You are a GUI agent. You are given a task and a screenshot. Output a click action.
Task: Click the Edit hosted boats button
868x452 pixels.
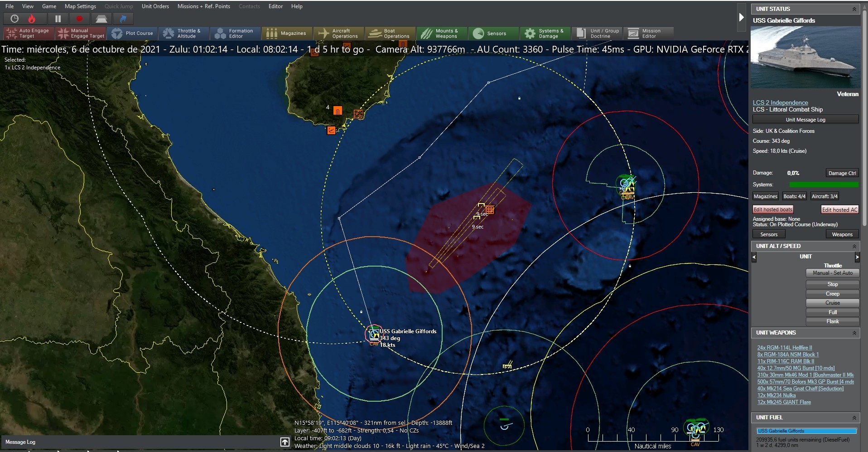tap(772, 209)
